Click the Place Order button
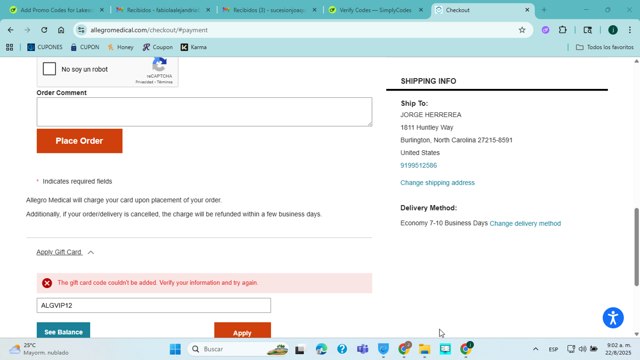The image size is (640, 360). tap(79, 141)
